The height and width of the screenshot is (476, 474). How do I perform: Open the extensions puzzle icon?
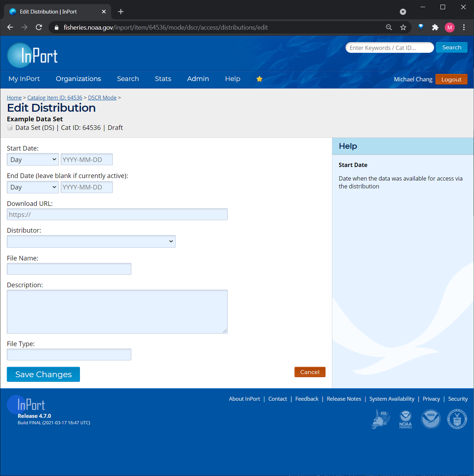[435, 27]
